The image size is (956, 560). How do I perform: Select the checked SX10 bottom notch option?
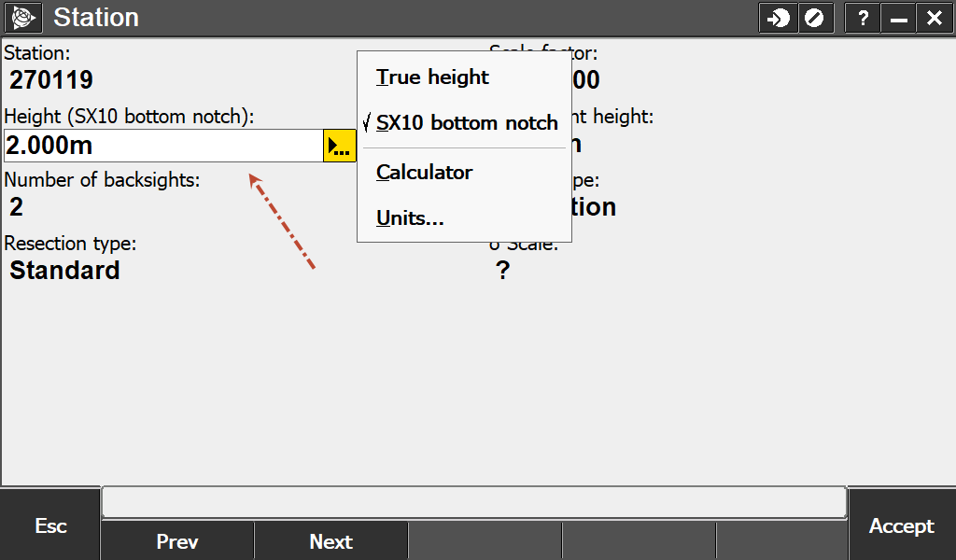point(466,123)
